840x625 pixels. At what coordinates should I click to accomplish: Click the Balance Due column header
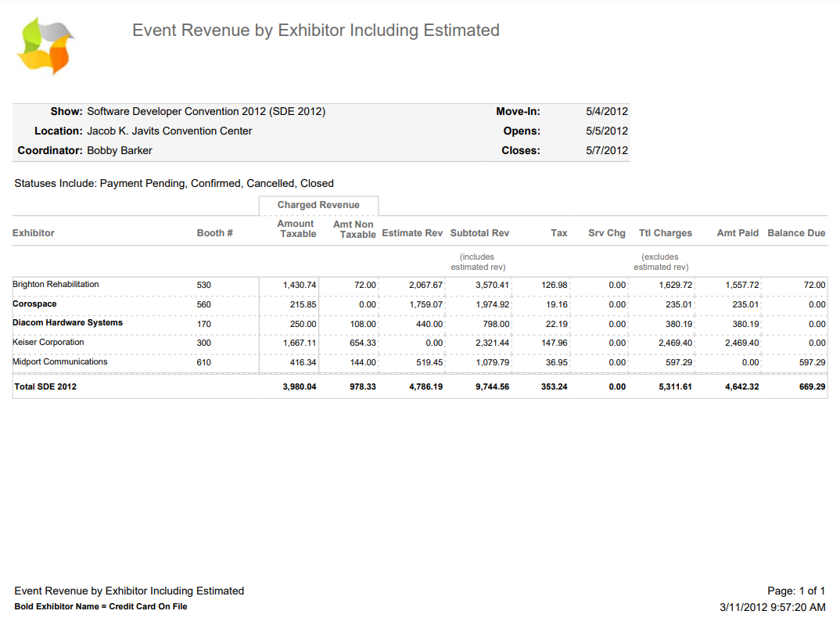pyautogui.click(x=796, y=233)
